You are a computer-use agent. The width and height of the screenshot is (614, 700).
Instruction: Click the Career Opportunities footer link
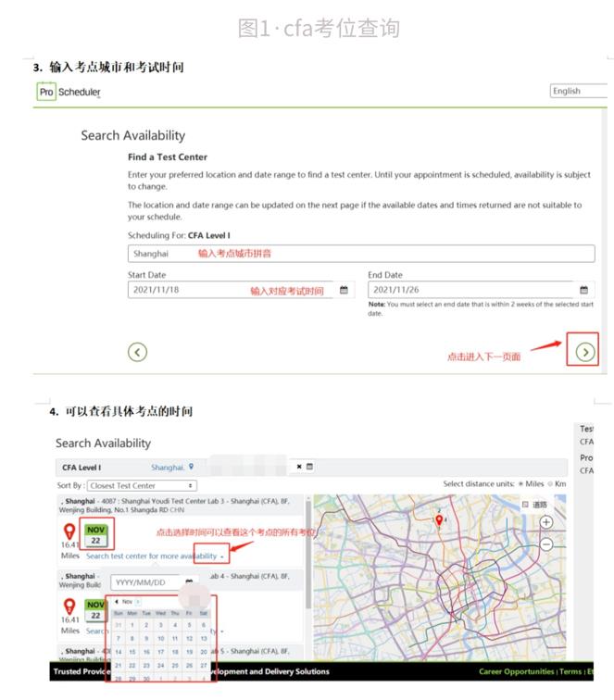coord(515,671)
